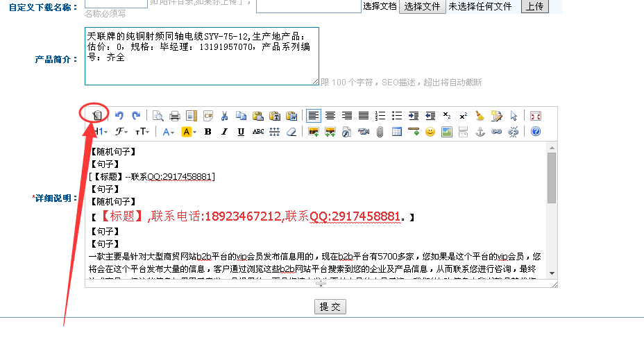644x358 pixels.
Task: Click the scissors cut icon
Action: pyautogui.click(x=225, y=116)
